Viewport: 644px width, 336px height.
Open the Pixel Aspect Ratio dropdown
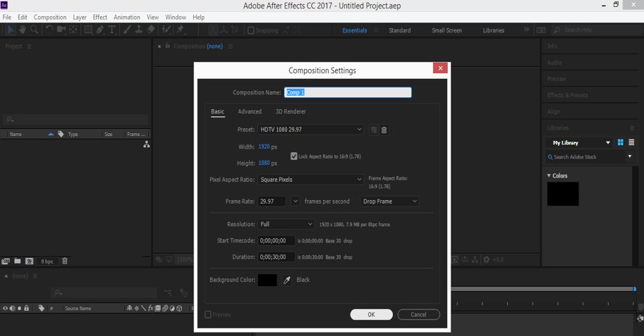pos(311,180)
